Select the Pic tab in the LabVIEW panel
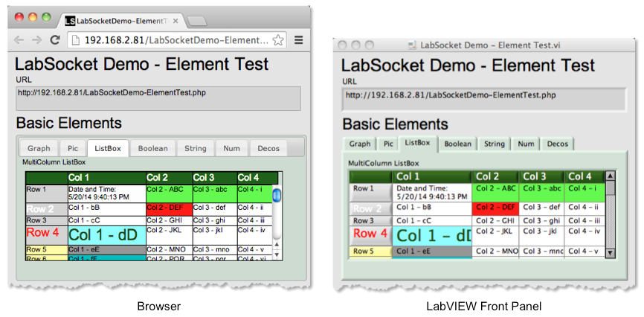Image resolution: width=644 pixels, height=317 pixels. [x=388, y=144]
